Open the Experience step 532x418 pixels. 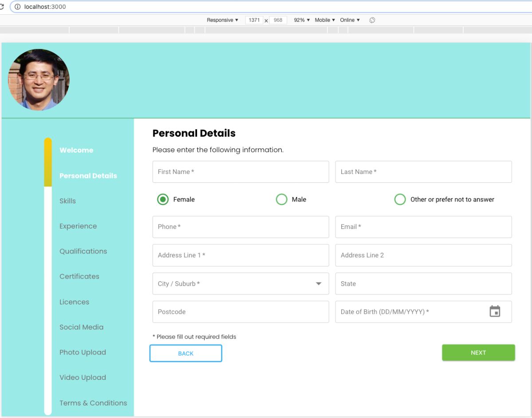(x=78, y=226)
